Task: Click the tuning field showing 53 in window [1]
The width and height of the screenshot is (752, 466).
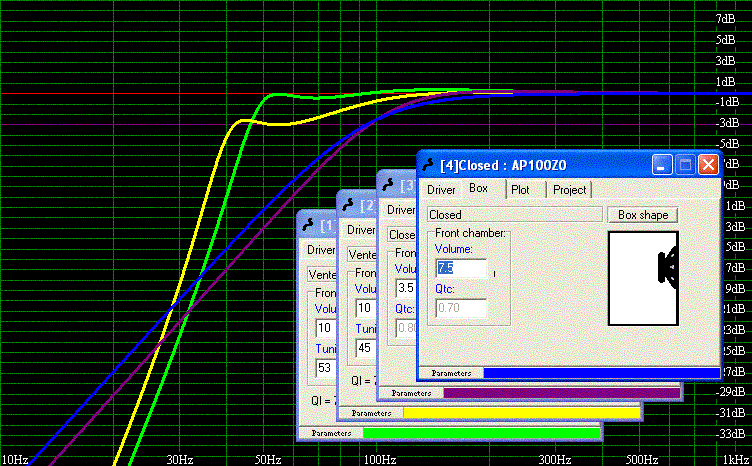Action: pos(326,368)
